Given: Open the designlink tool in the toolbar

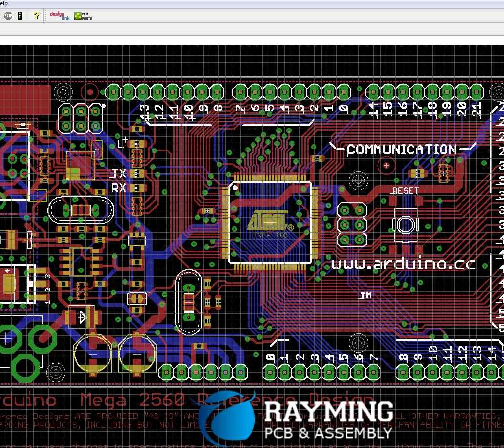Looking at the screenshot, I should [x=60, y=15].
